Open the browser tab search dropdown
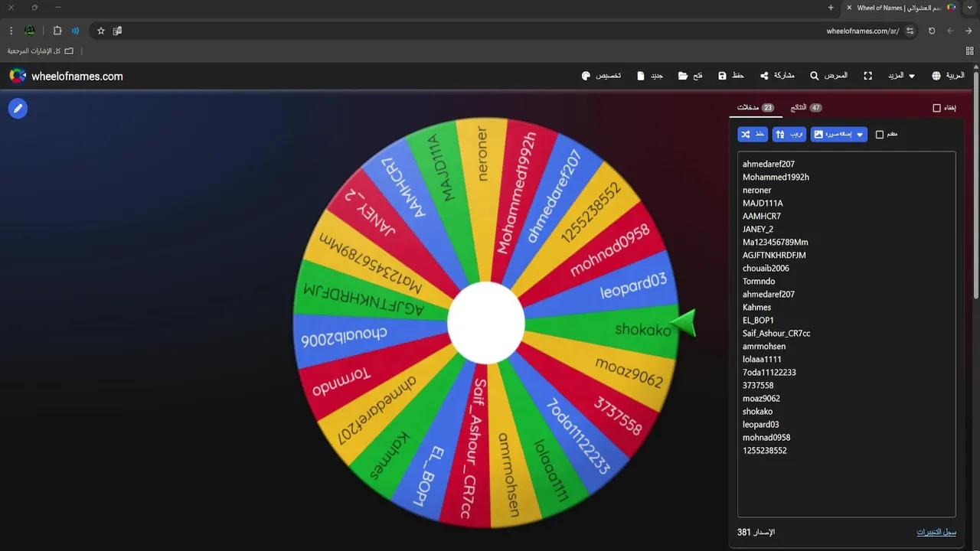 969,8
